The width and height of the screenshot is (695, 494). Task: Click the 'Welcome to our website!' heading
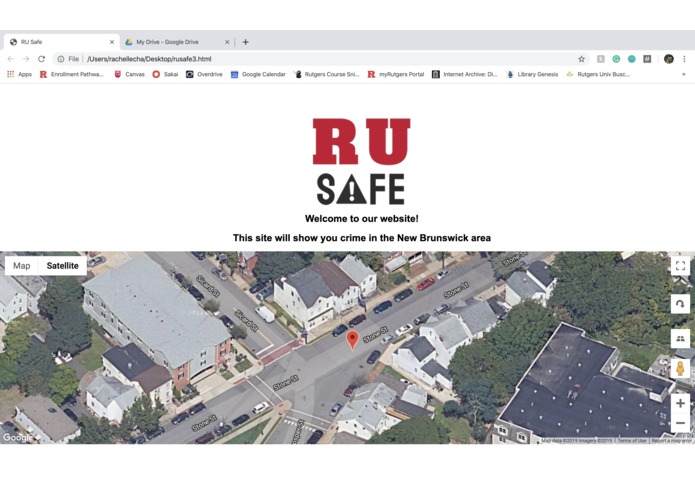[362, 218]
